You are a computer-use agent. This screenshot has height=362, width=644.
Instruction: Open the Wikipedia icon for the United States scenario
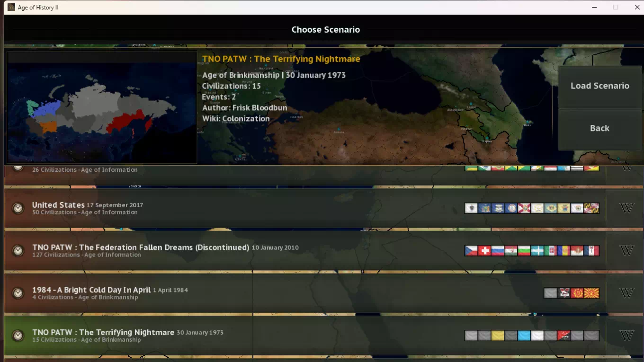[x=626, y=208]
